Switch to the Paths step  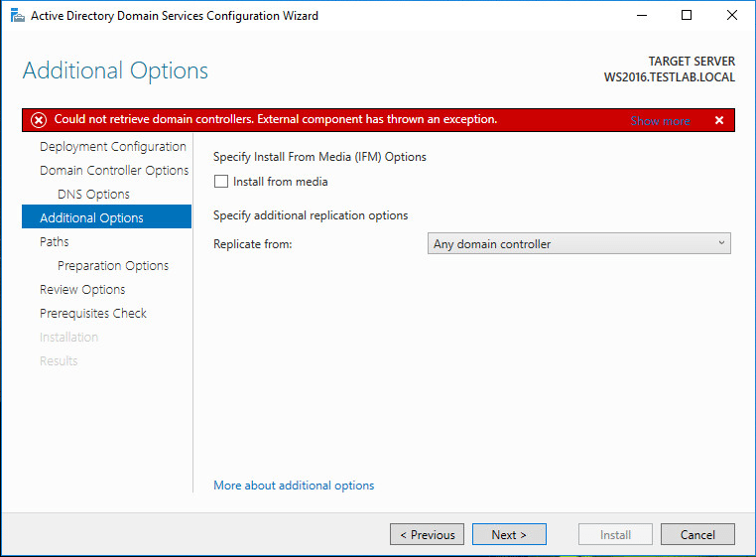(55, 242)
